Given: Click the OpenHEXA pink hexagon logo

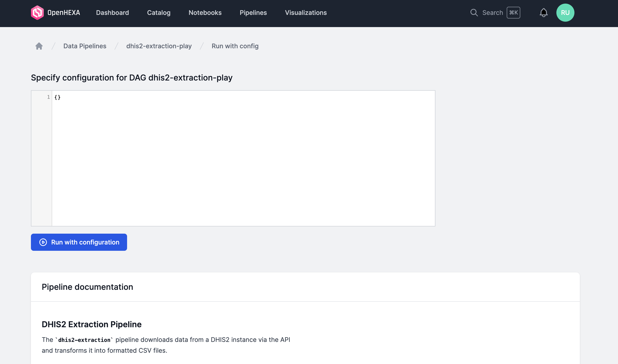Looking at the screenshot, I should click(37, 13).
